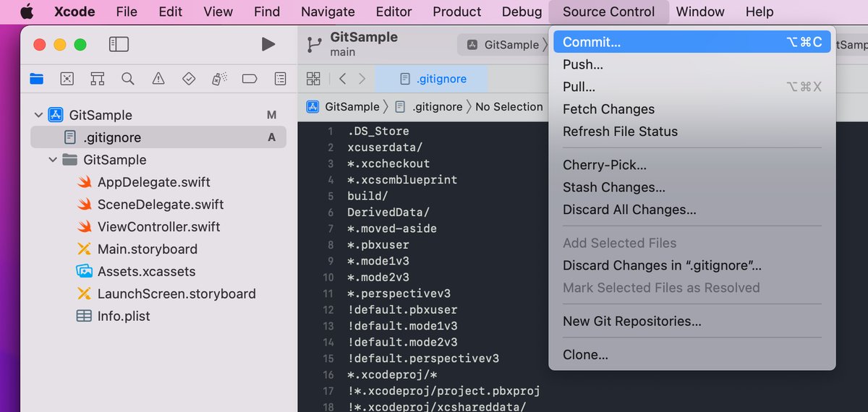
Task: Collapse the GitSample project root
Action: [38, 115]
